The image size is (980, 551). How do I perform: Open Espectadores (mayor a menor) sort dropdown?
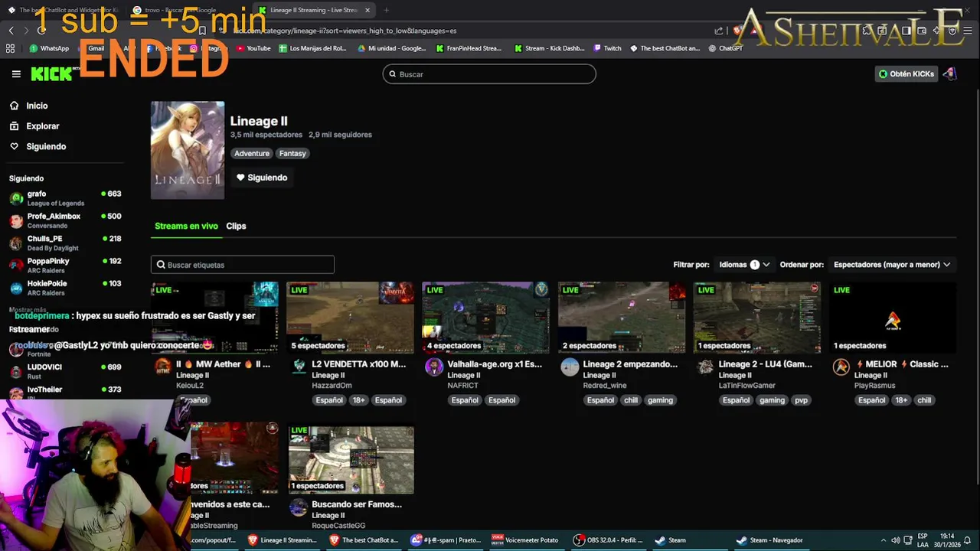[x=892, y=265]
